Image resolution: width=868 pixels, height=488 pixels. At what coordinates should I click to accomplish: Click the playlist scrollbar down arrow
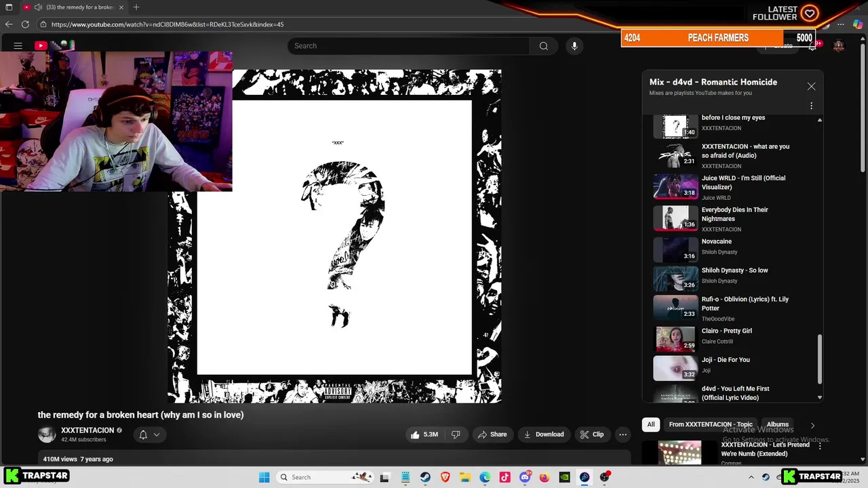click(820, 398)
